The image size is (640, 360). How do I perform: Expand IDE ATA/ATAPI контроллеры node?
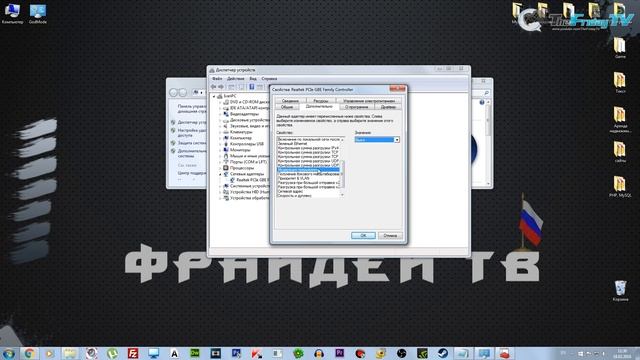point(220,108)
